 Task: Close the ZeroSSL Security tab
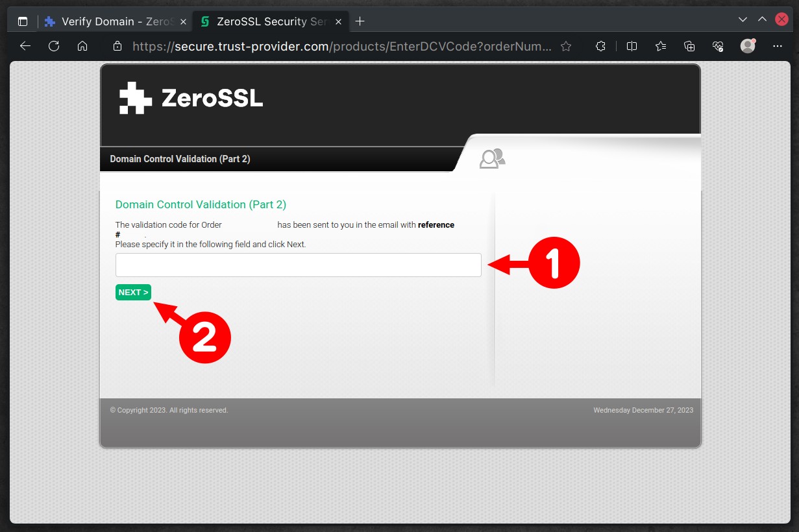(338, 21)
